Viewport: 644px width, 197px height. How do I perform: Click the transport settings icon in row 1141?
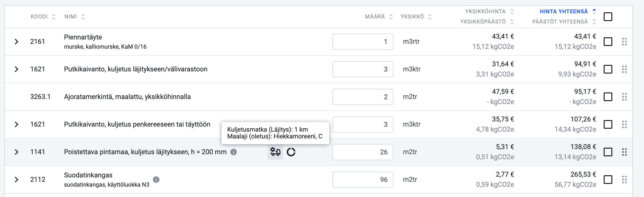point(275,152)
